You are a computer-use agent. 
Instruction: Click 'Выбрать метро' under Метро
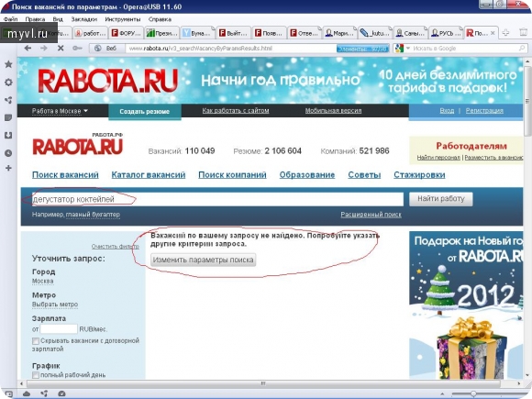tap(55, 305)
